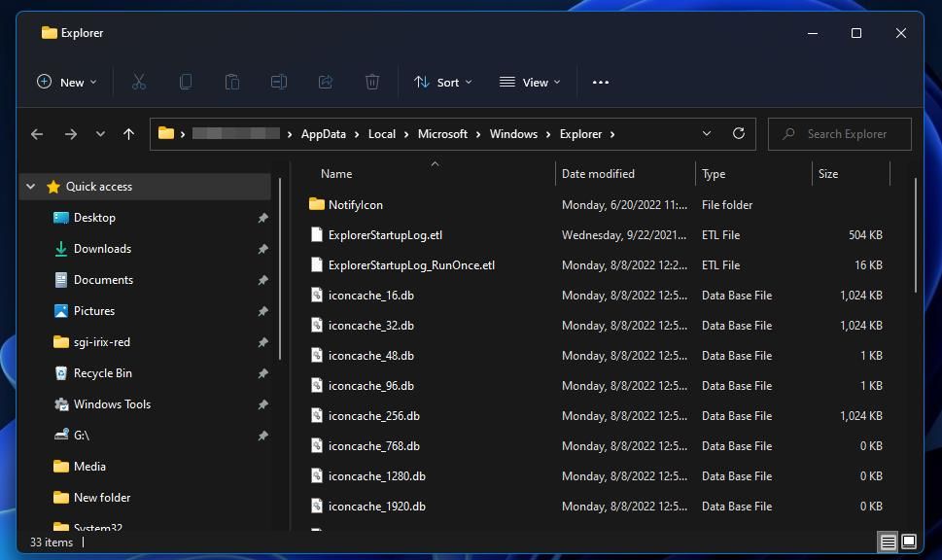942x560 pixels.
Task: Click chevron after Microsoft breadcrumb
Action: [477, 134]
